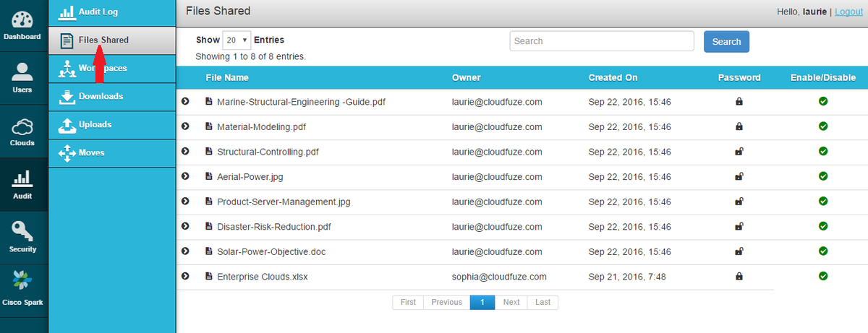868x333 pixels.
Task: Click the lock icon for Enterprise Clouds.xlsx
Action: 739,276
